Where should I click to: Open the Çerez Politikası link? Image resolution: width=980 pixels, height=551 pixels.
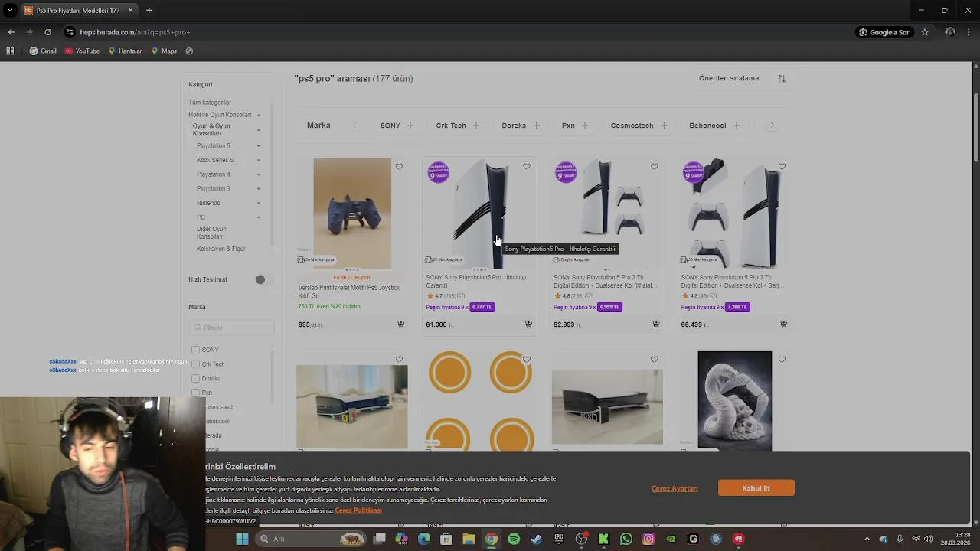pyautogui.click(x=358, y=510)
